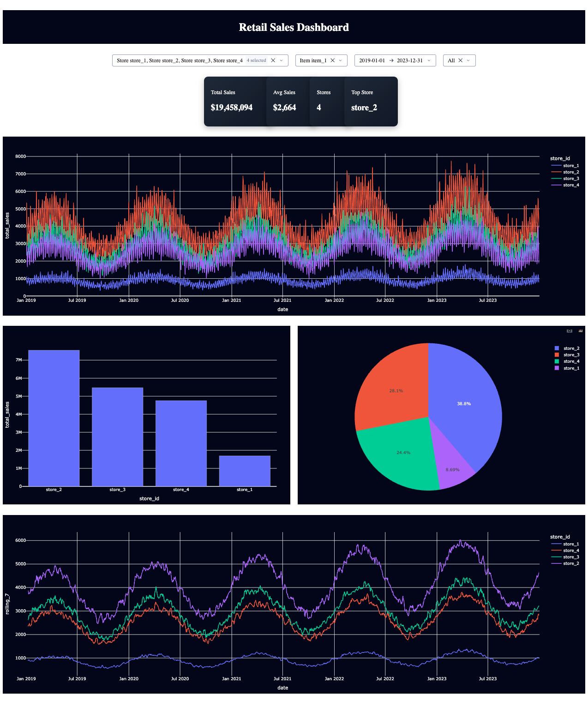Toggle store_2 in rolling chart legend

565,563
